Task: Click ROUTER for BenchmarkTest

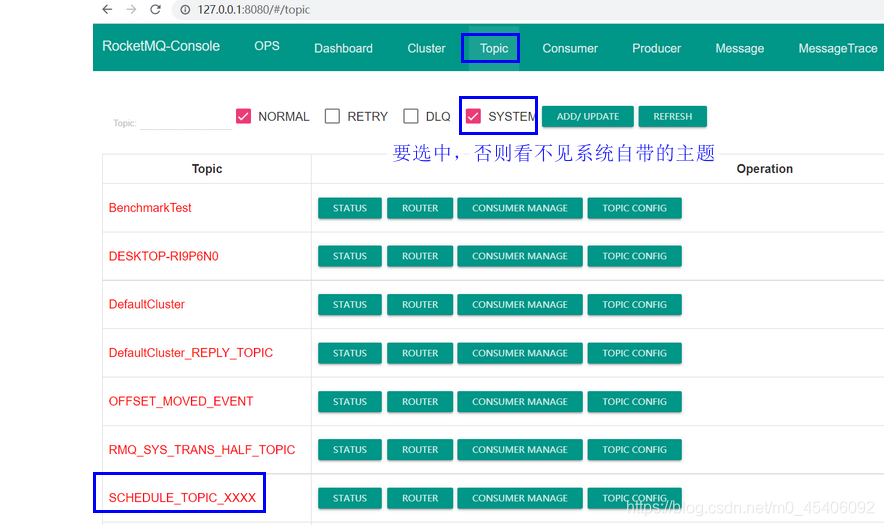Action: 420,208
